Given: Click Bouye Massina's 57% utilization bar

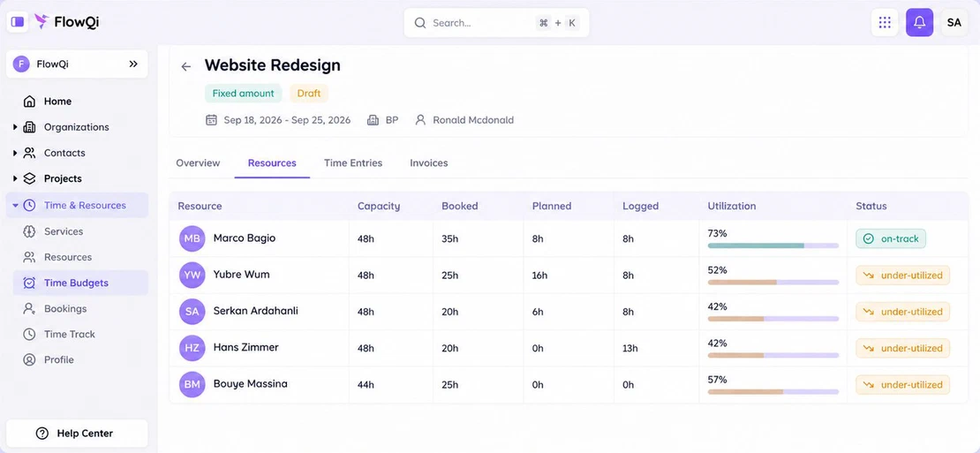Looking at the screenshot, I should (x=773, y=392).
